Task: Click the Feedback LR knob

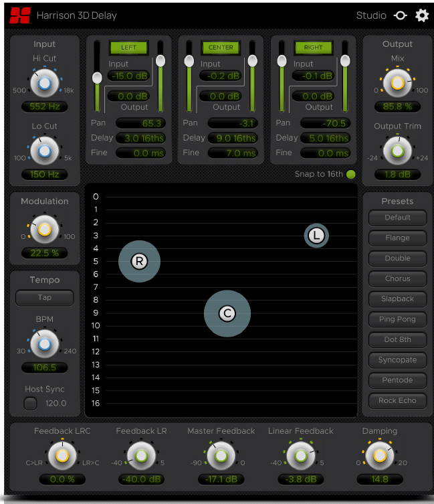Action: pyautogui.click(x=141, y=456)
